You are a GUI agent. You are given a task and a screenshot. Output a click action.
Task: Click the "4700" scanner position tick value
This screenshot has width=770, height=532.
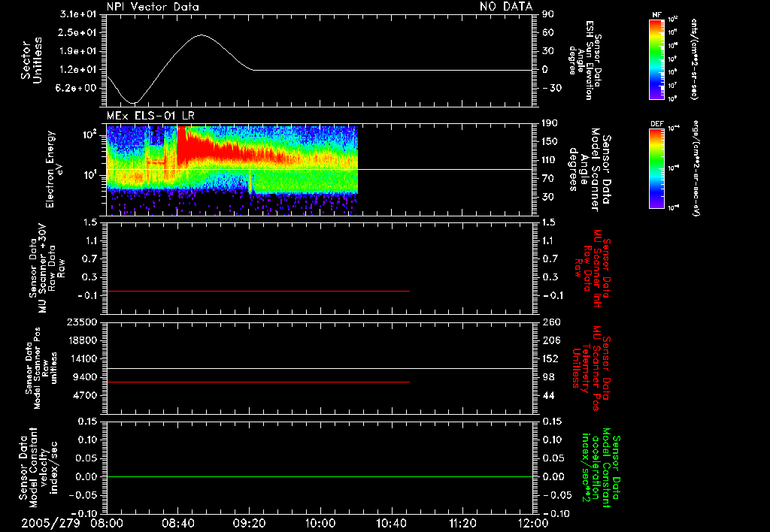pos(85,395)
